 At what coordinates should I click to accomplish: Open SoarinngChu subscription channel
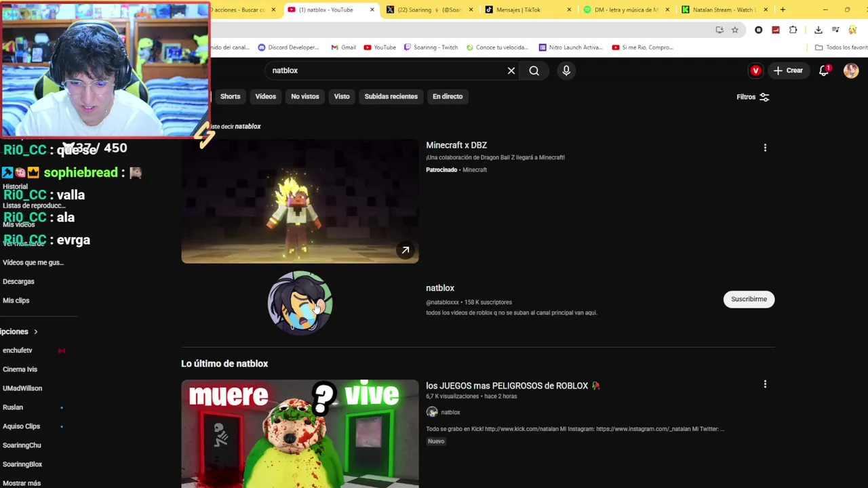[22, 445]
